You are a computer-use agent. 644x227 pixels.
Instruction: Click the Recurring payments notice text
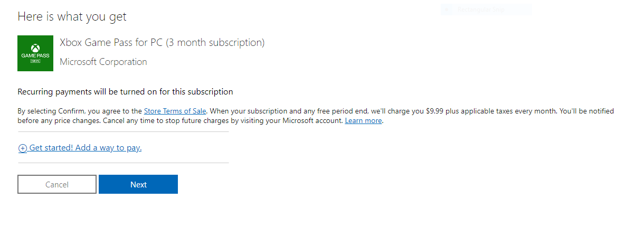pyautogui.click(x=125, y=92)
